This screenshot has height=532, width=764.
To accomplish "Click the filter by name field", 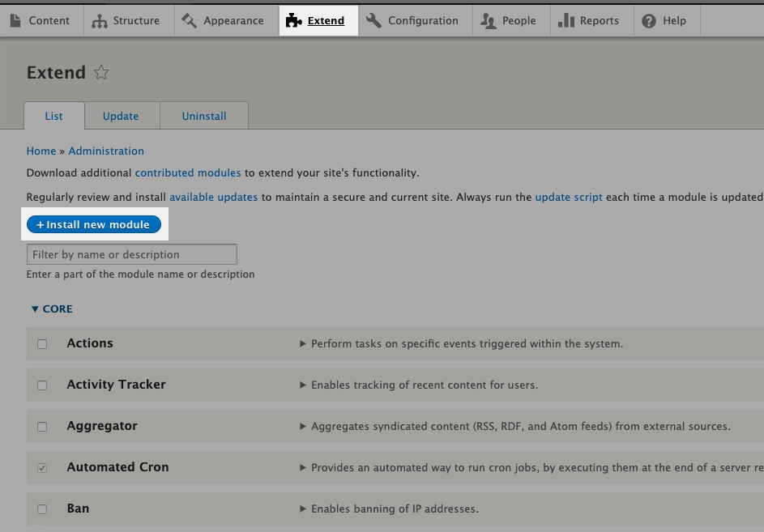I will pos(131,253).
